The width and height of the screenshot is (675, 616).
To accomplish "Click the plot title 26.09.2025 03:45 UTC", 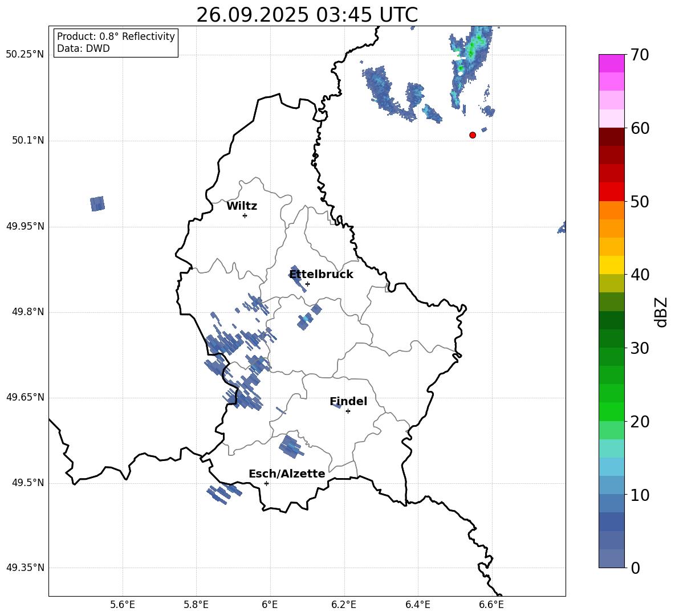I will pos(307,15).
